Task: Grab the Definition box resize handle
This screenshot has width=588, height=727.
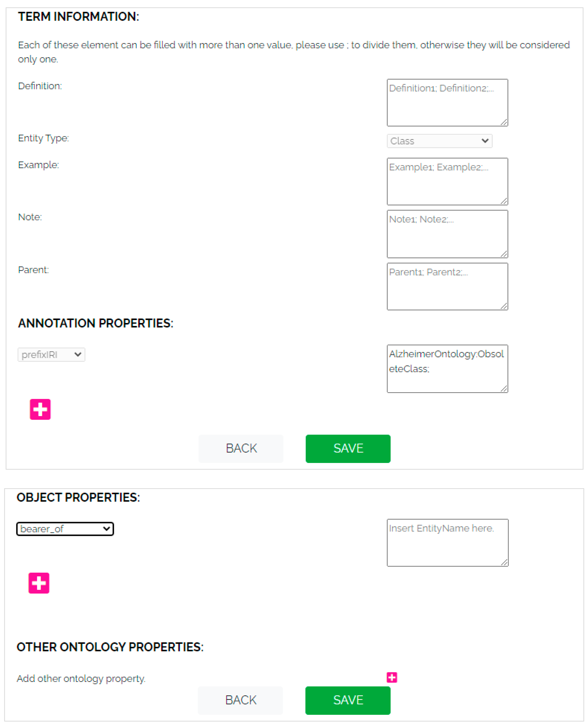Action: pos(504,122)
